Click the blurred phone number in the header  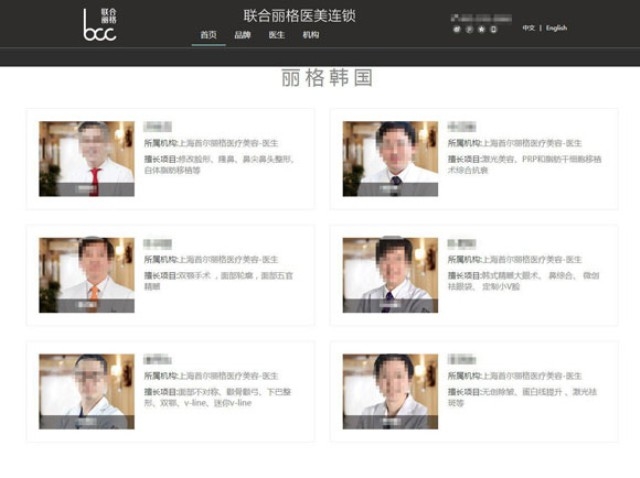tap(481, 18)
